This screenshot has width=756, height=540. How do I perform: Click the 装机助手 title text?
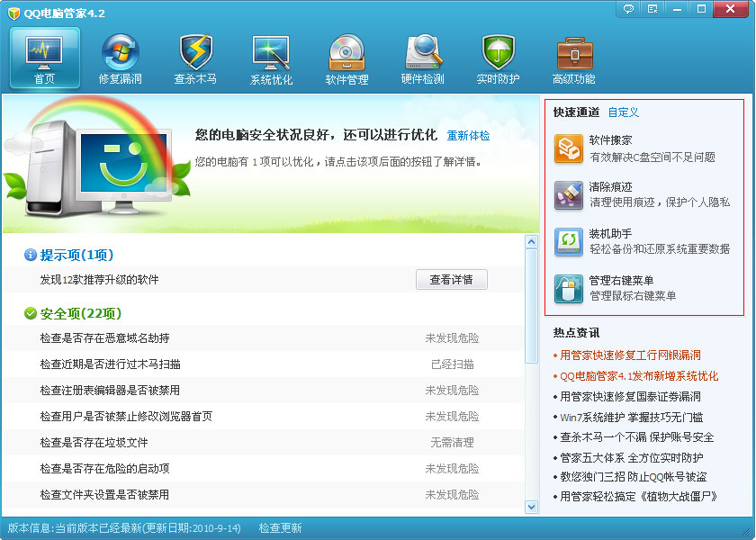click(610, 233)
